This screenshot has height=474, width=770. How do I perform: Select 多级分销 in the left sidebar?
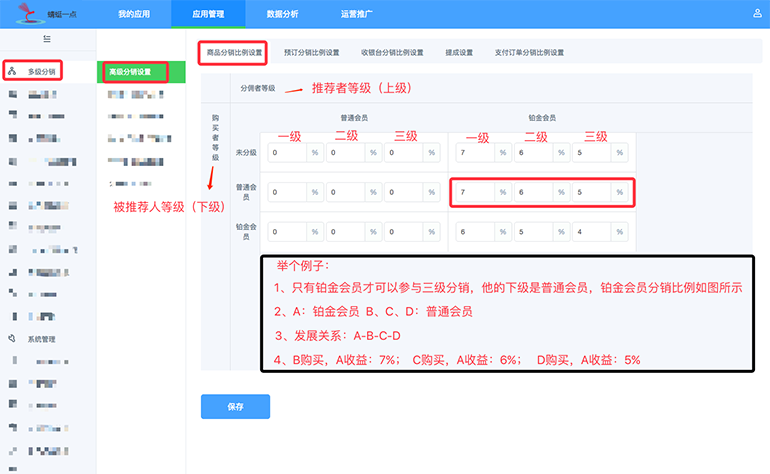41,72
